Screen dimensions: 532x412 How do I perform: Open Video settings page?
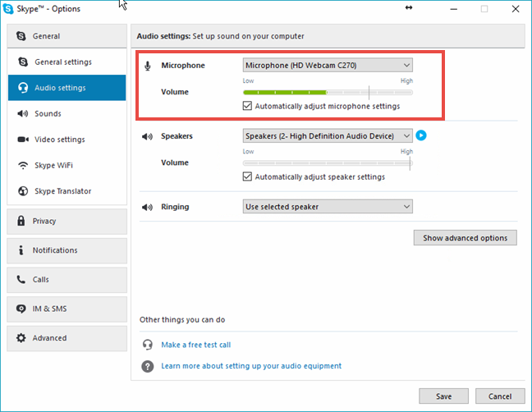pos(66,140)
